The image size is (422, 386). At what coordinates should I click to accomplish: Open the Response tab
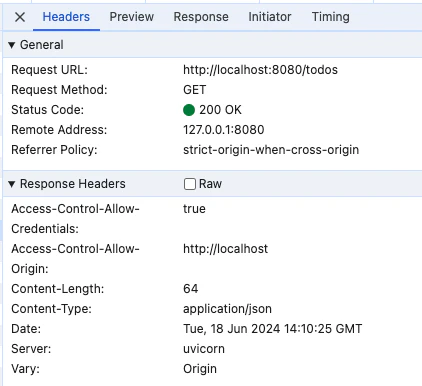[x=201, y=17]
